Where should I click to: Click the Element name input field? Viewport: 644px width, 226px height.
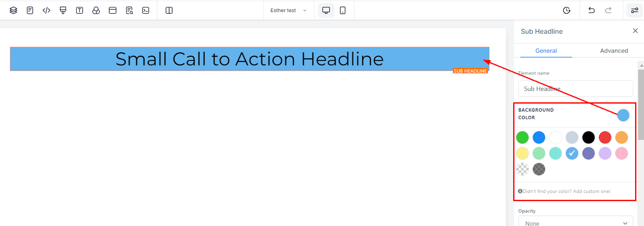pos(576,89)
